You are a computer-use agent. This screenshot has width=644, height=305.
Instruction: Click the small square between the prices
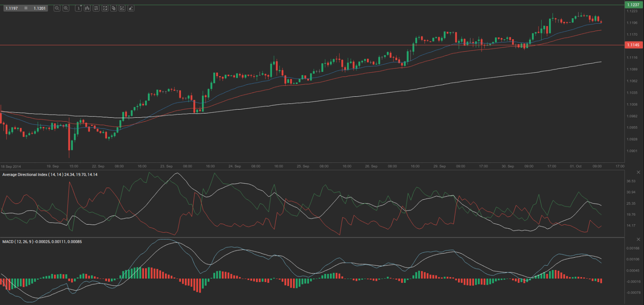[x=26, y=8]
